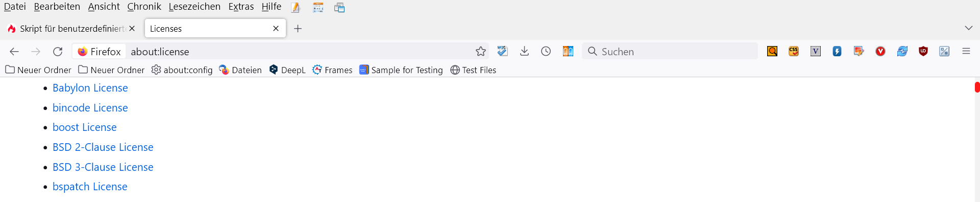
Task: Switch to the Skript für benutzerdefiniert tab
Action: [72, 29]
